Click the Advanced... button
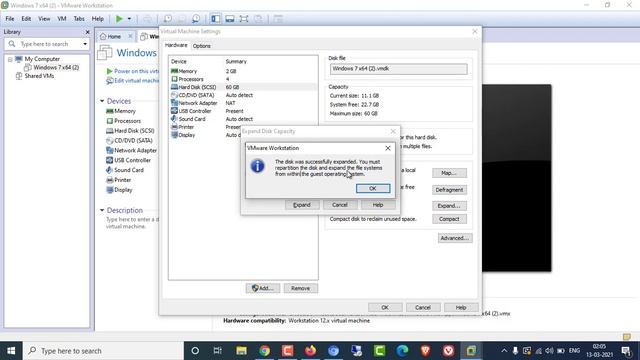The image size is (640, 360). 455,238
